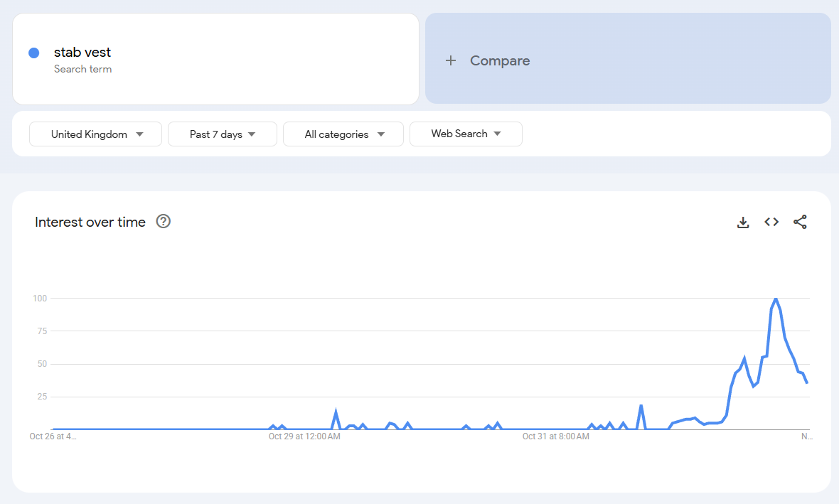
Task: Open the All categories dropdown
Action: click(343, 134)
